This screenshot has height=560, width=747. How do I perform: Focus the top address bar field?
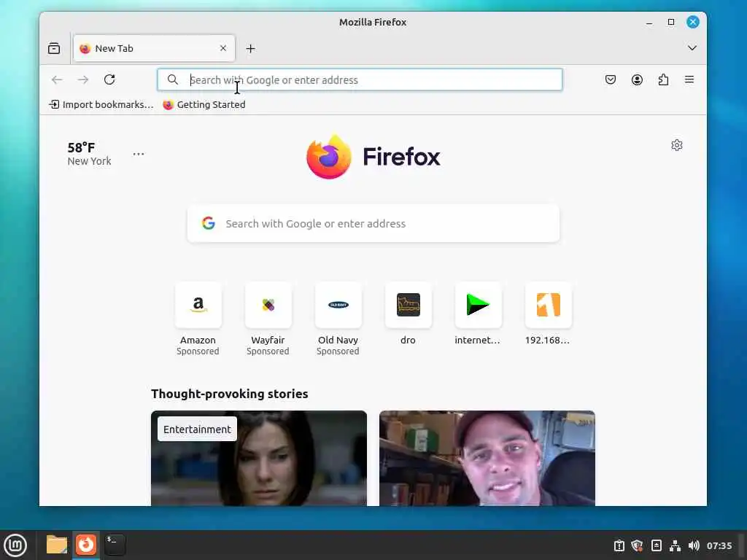coord(360,79)
